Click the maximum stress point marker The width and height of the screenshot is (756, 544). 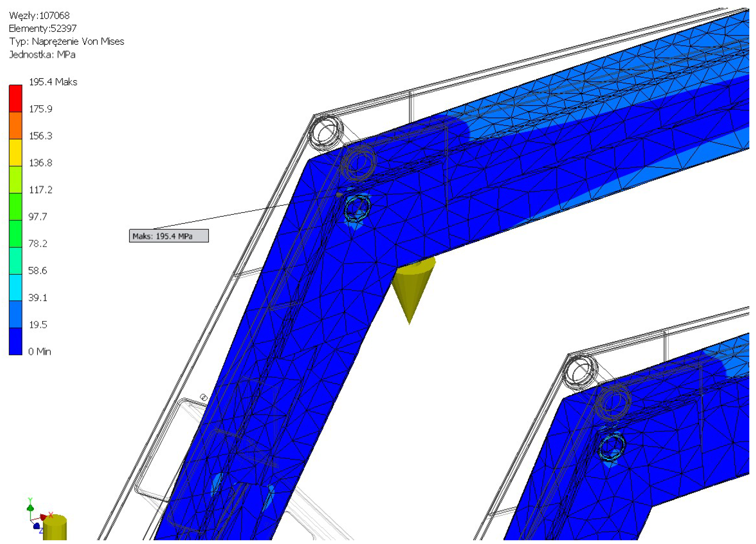coord(339,195)
